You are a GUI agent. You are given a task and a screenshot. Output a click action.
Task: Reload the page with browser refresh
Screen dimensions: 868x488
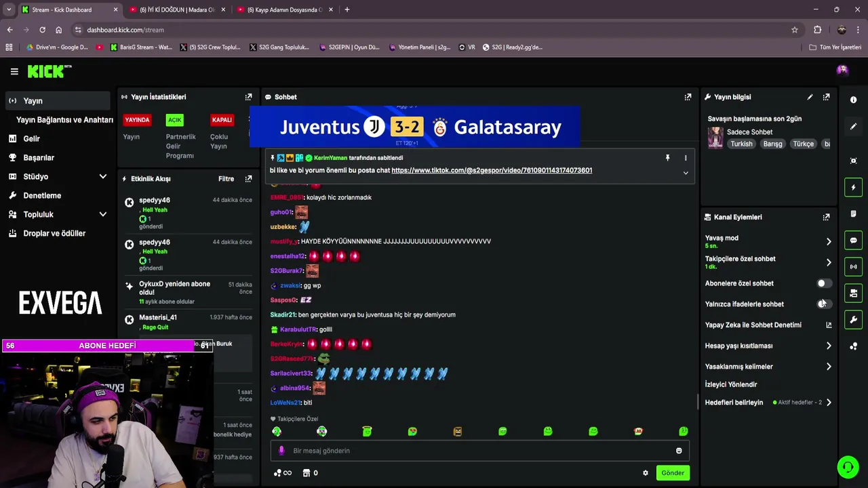(x=42, y=30)
